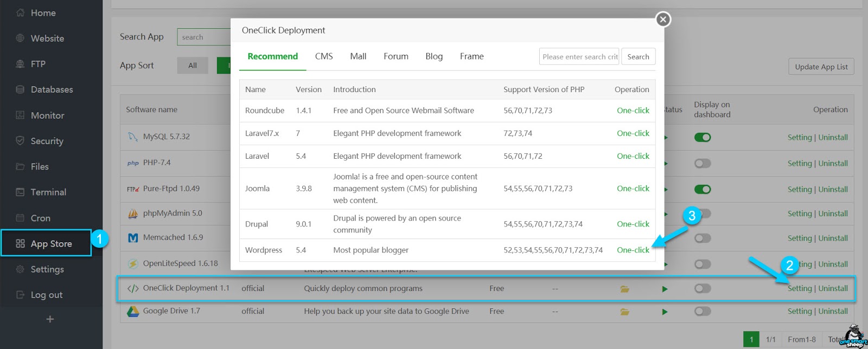Go to page 1 in pagination
This screenshot has height=349, width=868.
click(751, 339)
